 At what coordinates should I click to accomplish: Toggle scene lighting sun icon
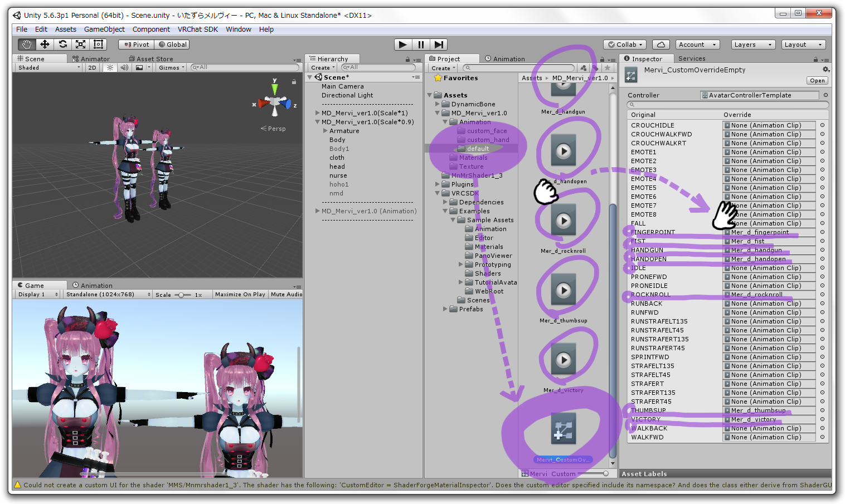[110, 67]
